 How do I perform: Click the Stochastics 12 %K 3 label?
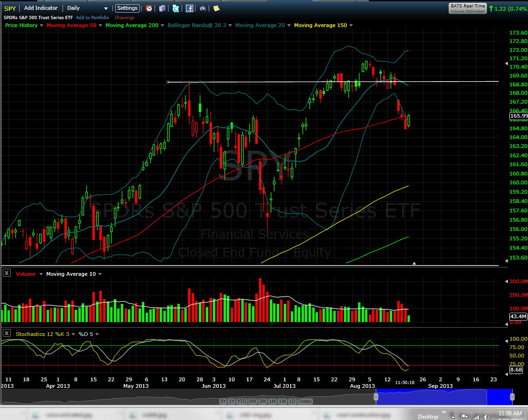42,334
